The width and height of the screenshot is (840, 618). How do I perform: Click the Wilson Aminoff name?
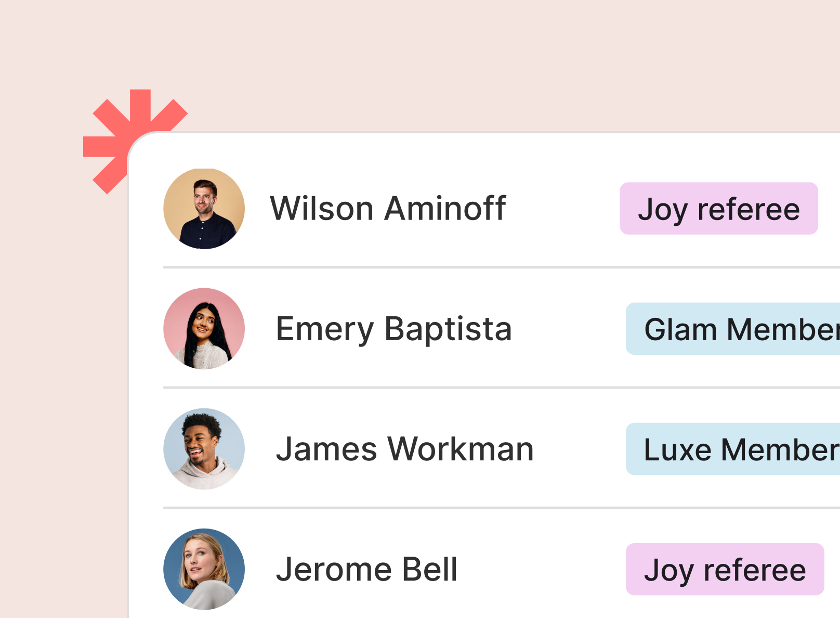click(x=388, y=209)
